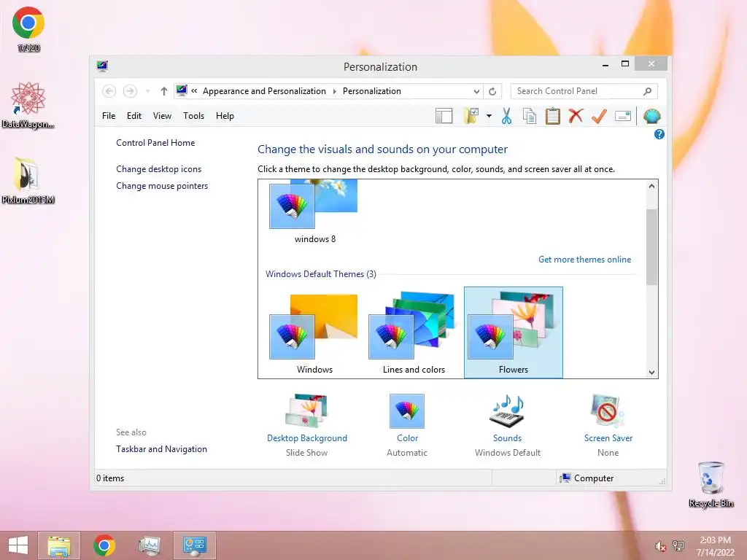Click the taskbar clock
Screen dimensions: 747x560
coord(715,546)
